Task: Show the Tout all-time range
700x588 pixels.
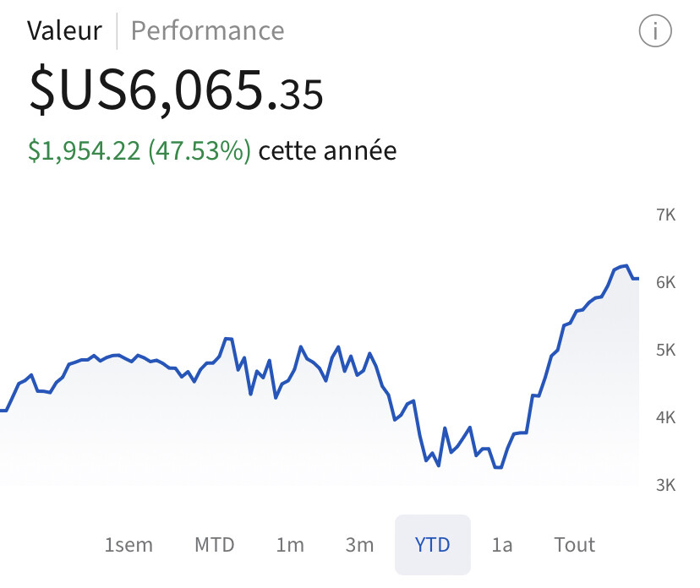Action: point(575,545)
